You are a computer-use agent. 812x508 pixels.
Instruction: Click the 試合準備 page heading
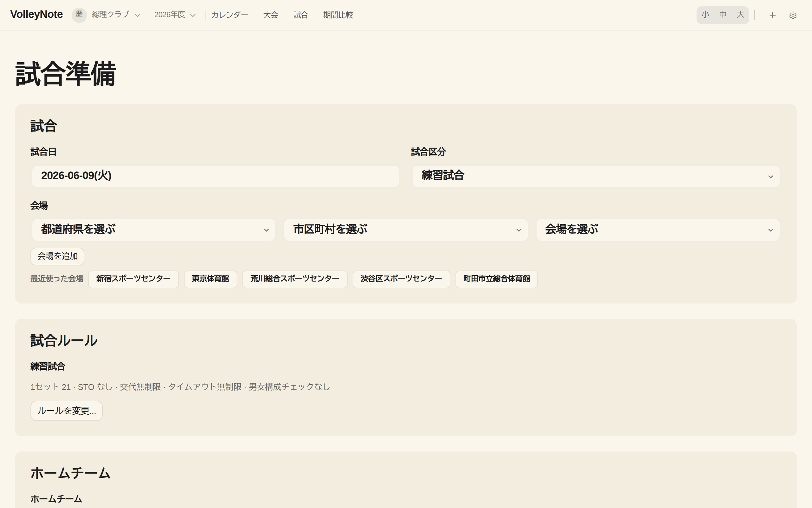[66, 74]
